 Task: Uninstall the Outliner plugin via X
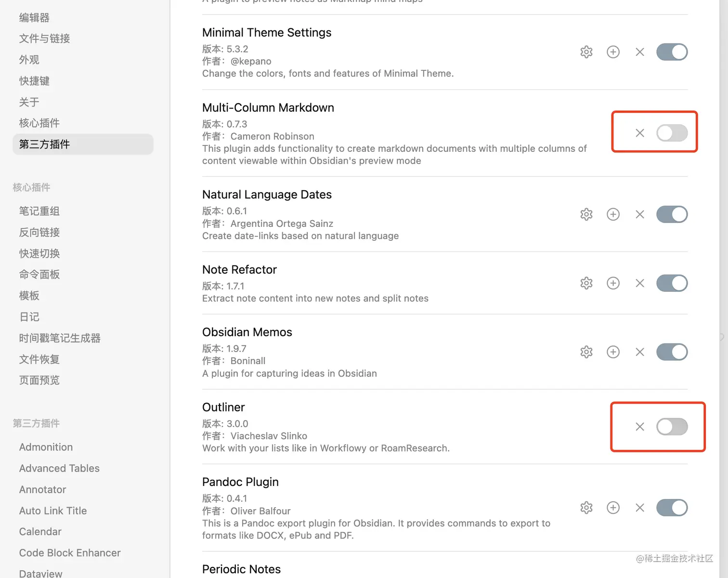[x=640, y=427]
